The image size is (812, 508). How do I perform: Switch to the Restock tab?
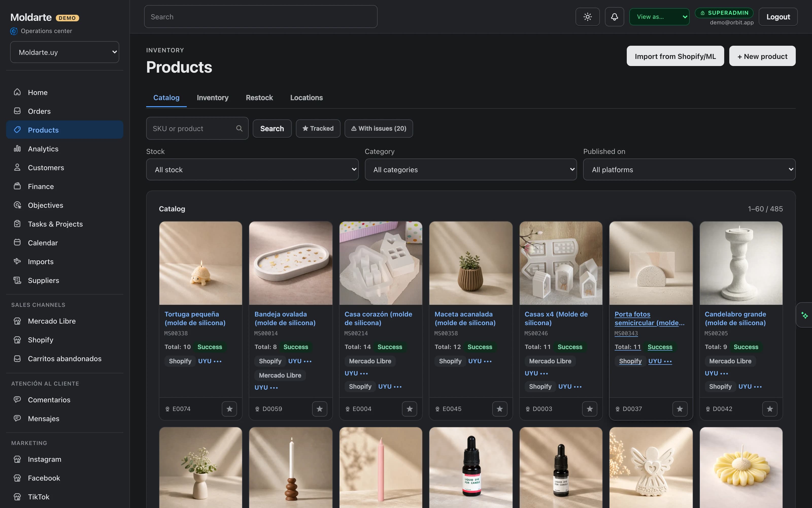coord(259,98)
